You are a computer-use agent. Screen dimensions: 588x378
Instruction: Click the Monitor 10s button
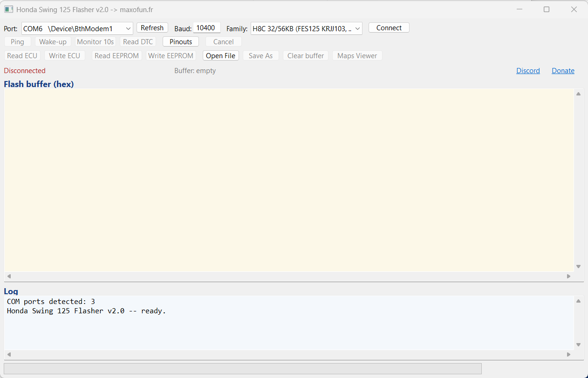96,42
